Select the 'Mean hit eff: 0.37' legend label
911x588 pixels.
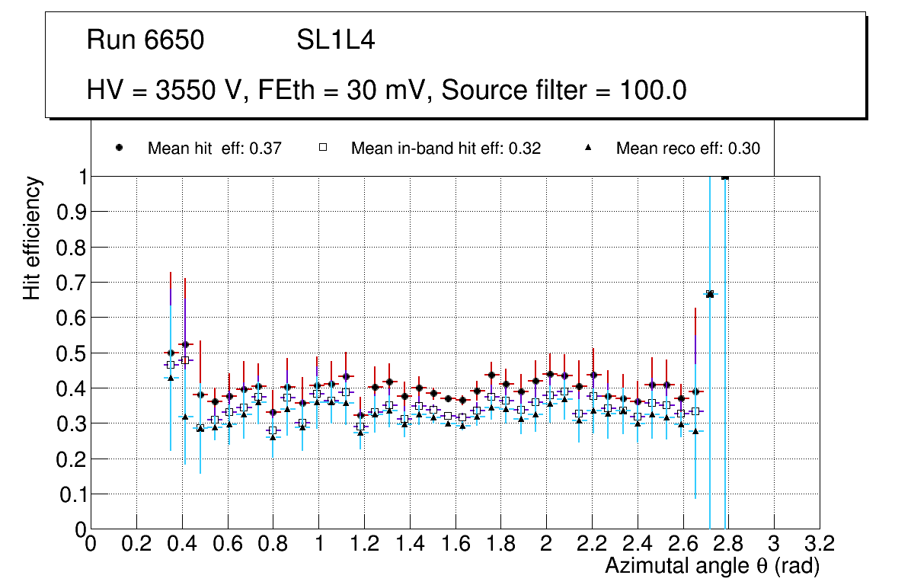coord(215,149)
